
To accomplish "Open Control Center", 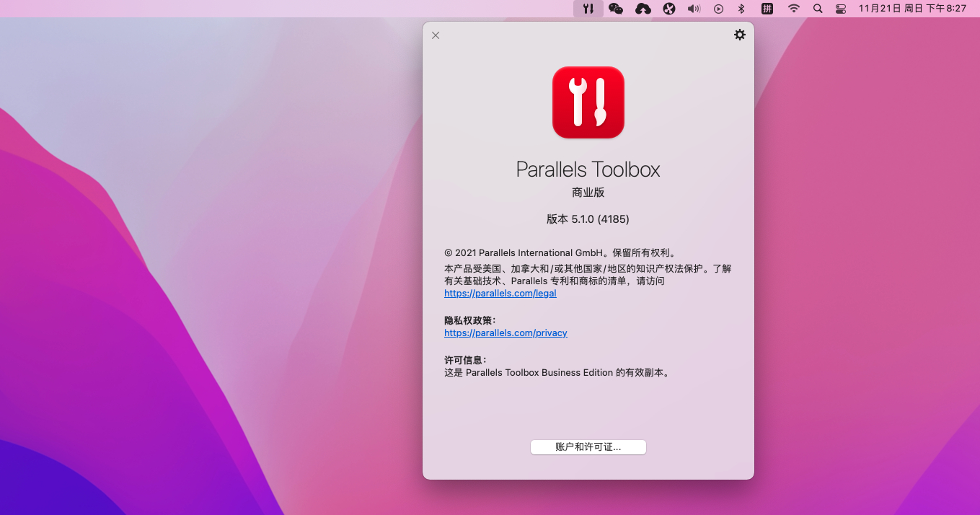I will point(840,9).
